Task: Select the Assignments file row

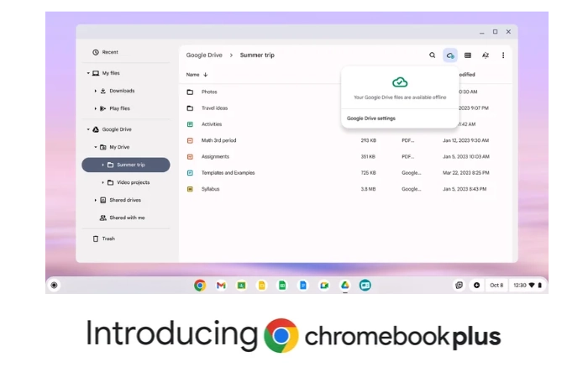Action: point(345,157)
